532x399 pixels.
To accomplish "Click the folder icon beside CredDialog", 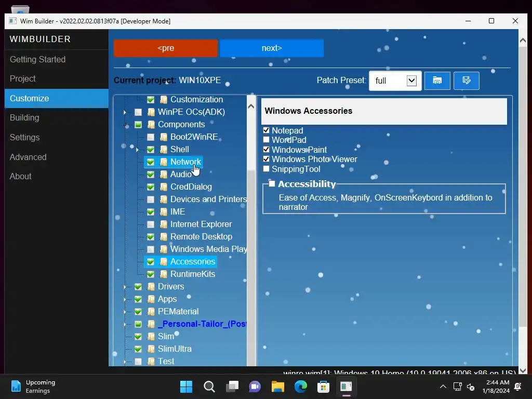I will 164,187.
